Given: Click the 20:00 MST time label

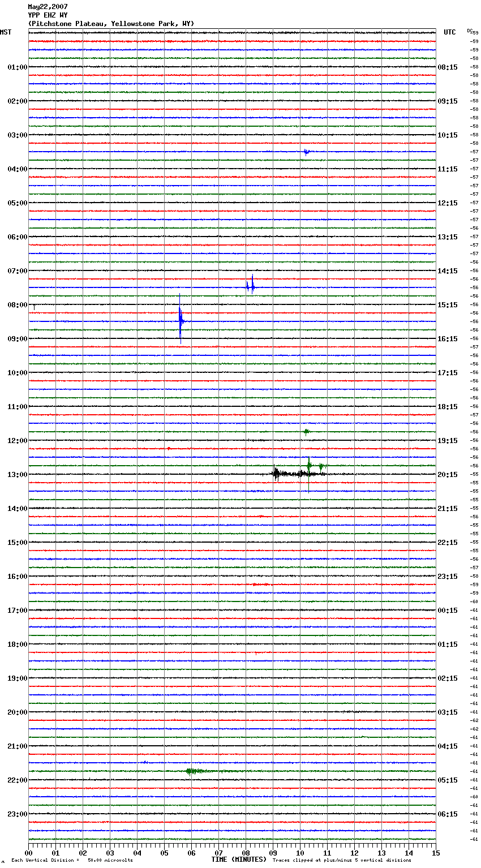Looking at the screenshot, I should pyautogui.click(x=17, y=712).
